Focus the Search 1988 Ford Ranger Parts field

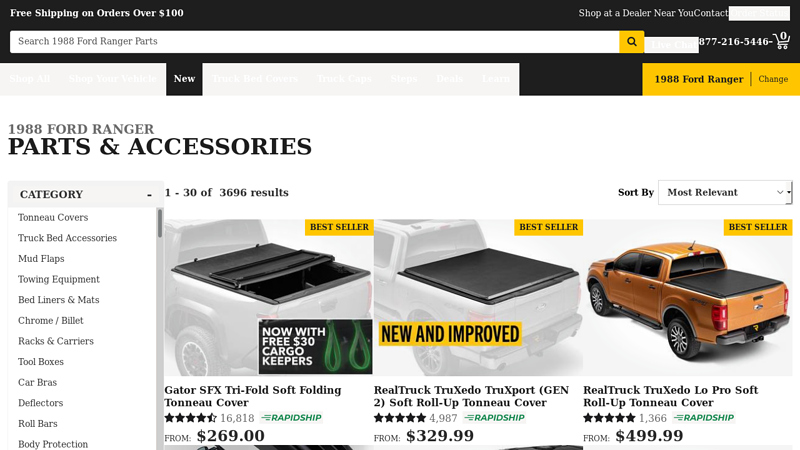tap(314, 42)
